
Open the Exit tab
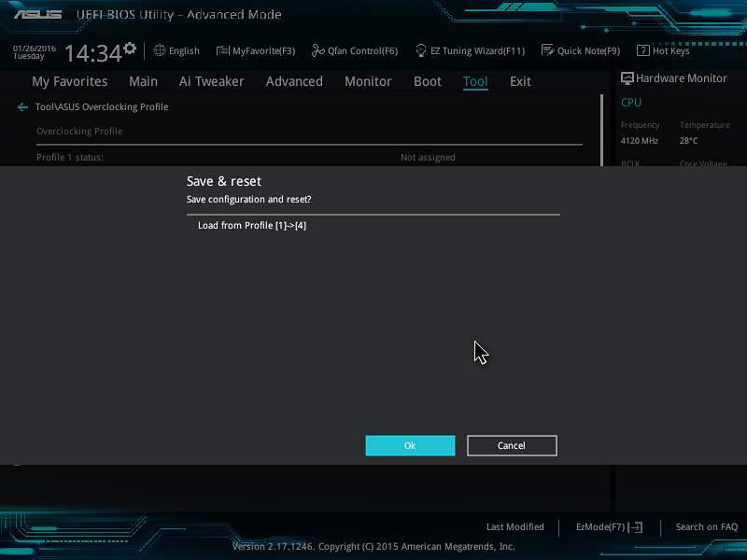point(520,81)
